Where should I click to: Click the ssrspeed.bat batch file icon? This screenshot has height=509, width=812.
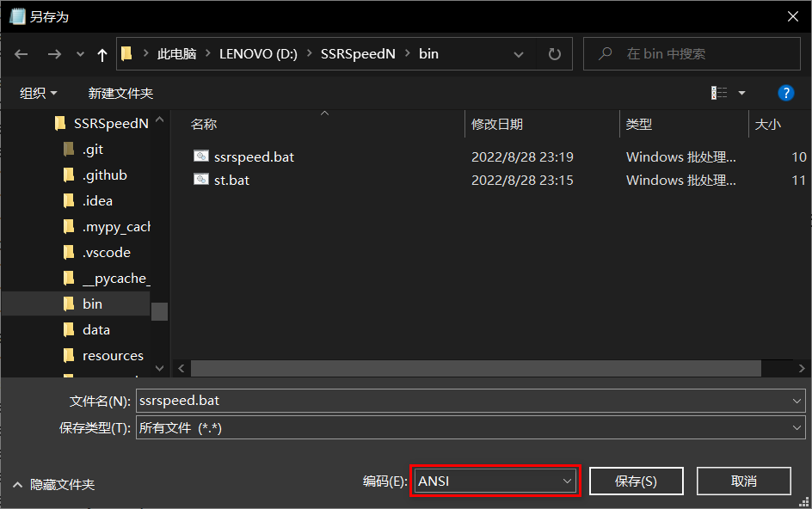click(x=200, y=156)
